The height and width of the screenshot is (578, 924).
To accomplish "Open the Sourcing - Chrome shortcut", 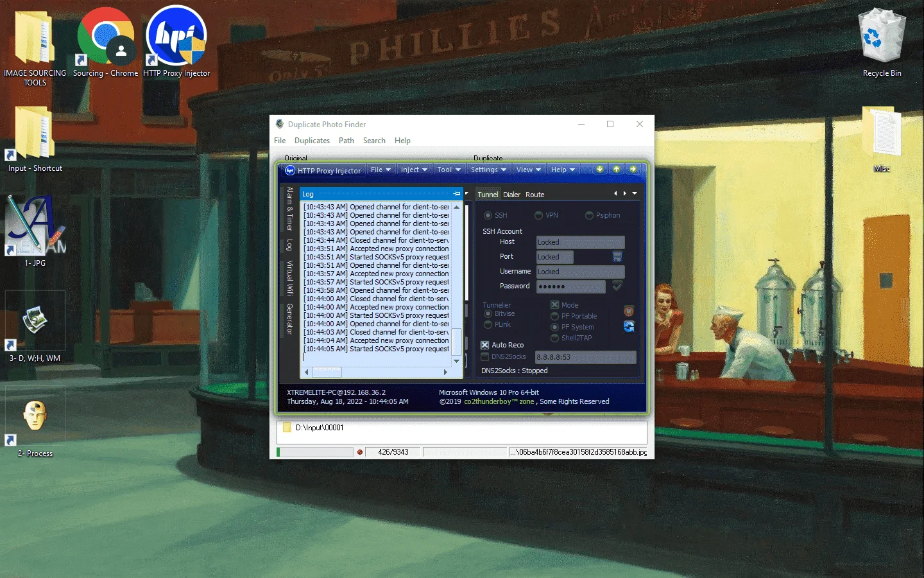I will pos(106,37).
